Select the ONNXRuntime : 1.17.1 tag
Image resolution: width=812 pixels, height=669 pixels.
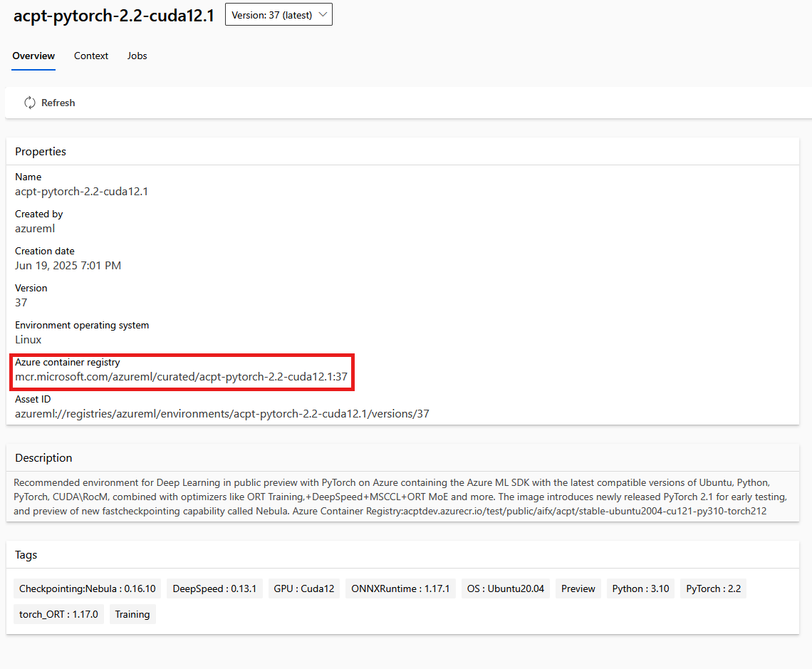coord(400,588)
